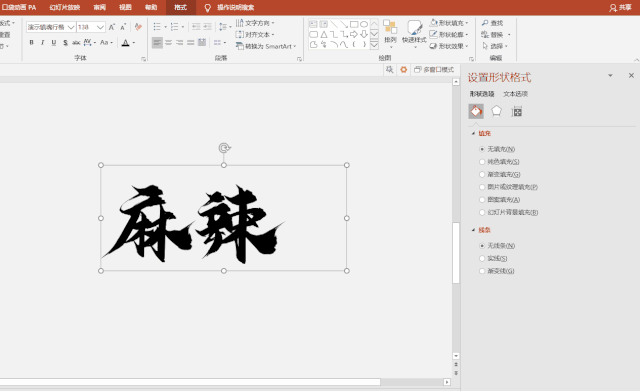Expand the shapes gallery more arrow
The height and width of the screenshot is (391, 640).
click(x=374, y=45)
